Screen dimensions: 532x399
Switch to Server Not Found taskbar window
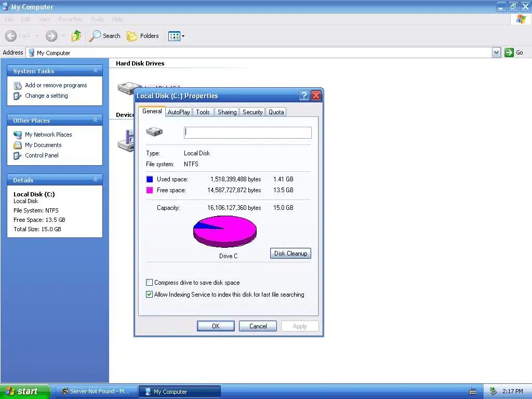tap(96, 392)
